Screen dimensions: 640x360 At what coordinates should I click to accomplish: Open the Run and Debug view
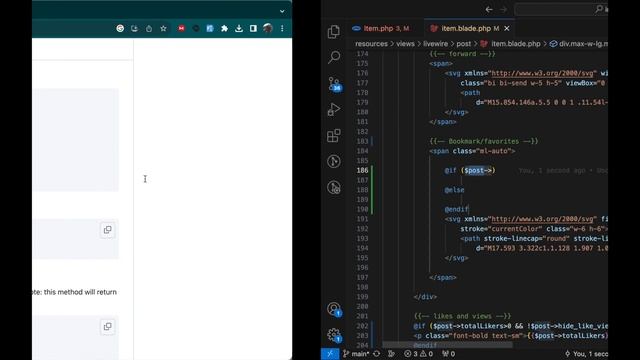(x=333, y=110)
